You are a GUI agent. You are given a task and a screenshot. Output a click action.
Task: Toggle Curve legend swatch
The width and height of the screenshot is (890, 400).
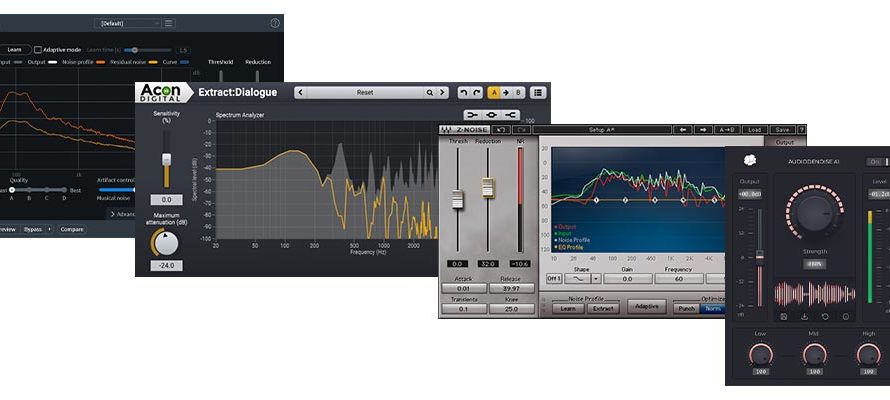click(x=184, y=62)
